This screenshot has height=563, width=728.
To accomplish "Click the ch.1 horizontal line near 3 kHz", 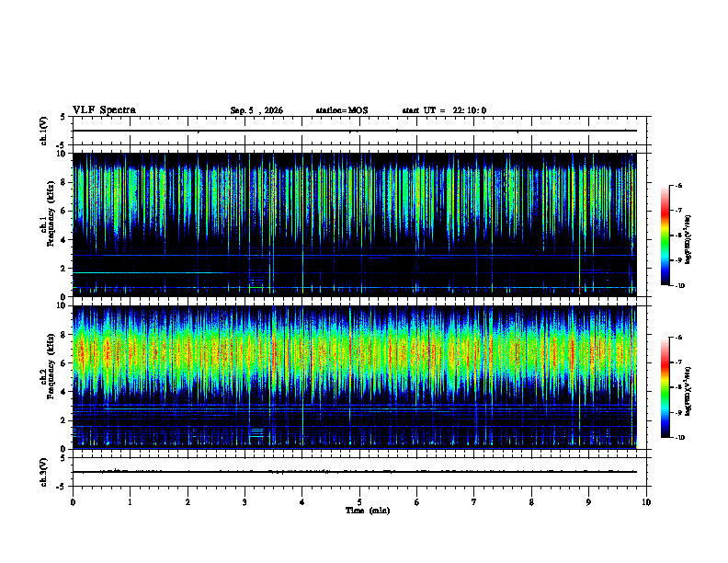I will pos(354,255).
